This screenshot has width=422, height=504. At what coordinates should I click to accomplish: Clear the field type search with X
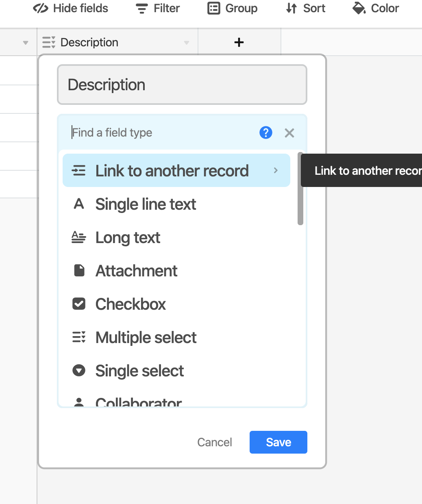289,133
